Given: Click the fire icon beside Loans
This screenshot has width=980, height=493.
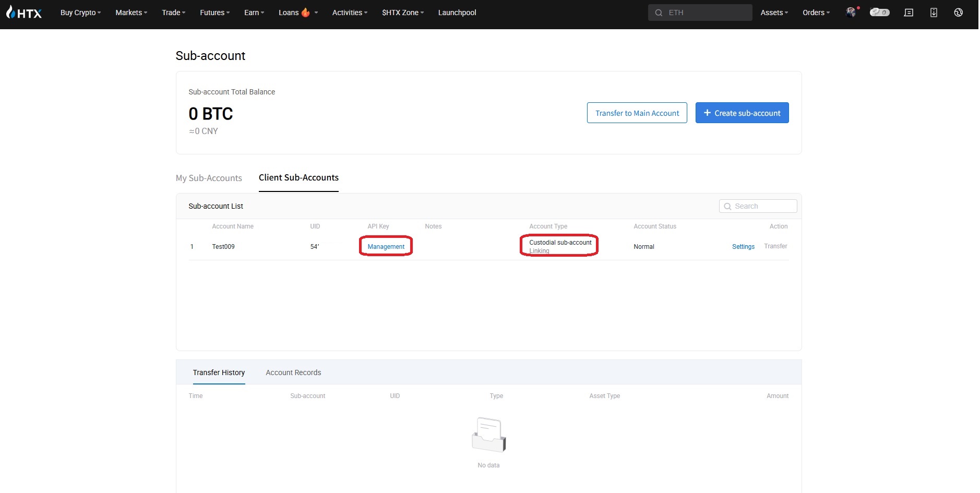Looking at the screenshot, I should 306,13.
